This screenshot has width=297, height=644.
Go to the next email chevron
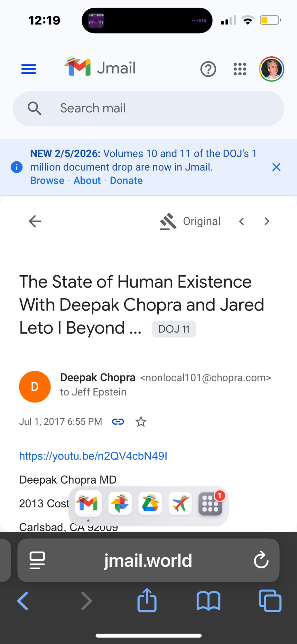267,221
